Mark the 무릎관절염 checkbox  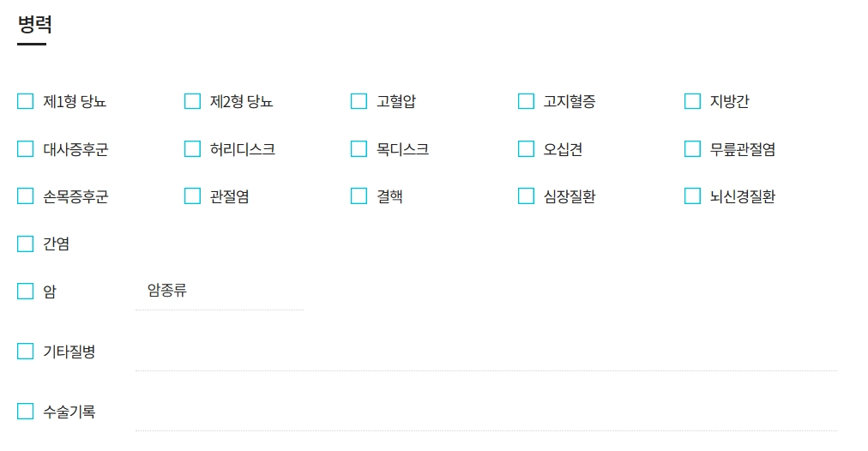tap(692, 149)
